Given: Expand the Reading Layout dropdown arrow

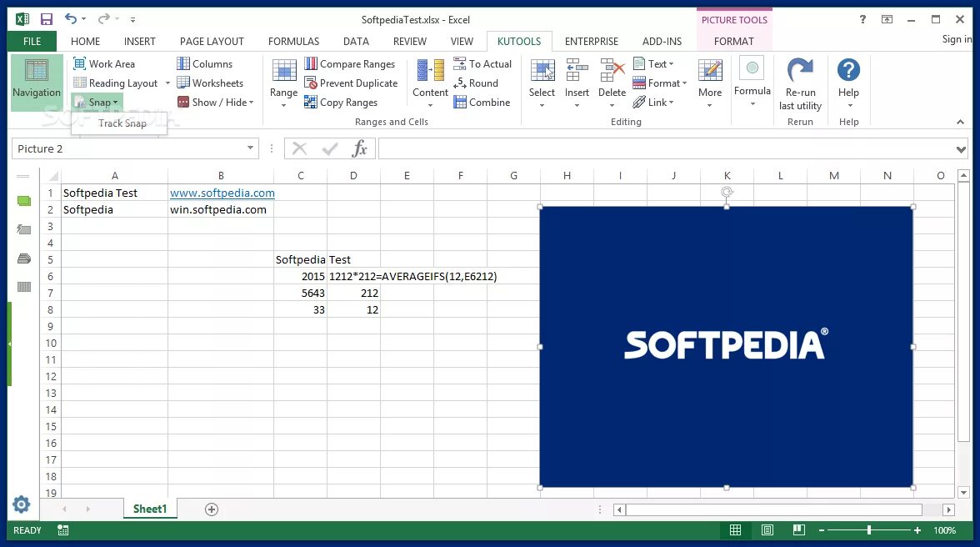Looking at the screenshot, I should click(167, 83).
